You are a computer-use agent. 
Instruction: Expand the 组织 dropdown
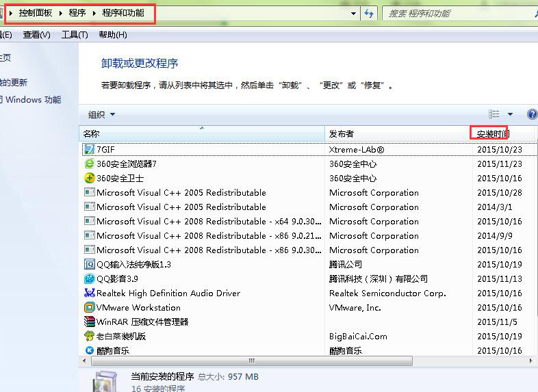(101, 114)
